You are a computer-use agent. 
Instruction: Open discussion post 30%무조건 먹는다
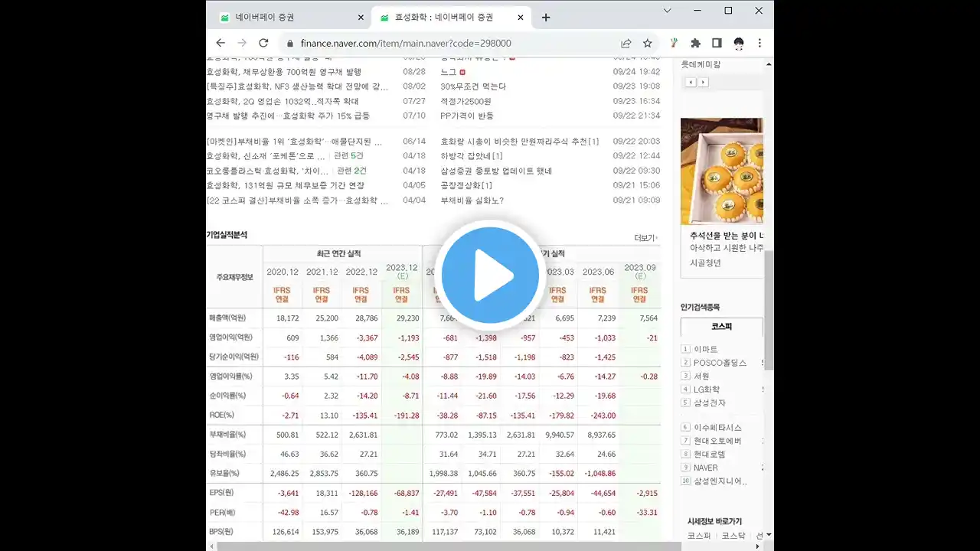(473, 86)
